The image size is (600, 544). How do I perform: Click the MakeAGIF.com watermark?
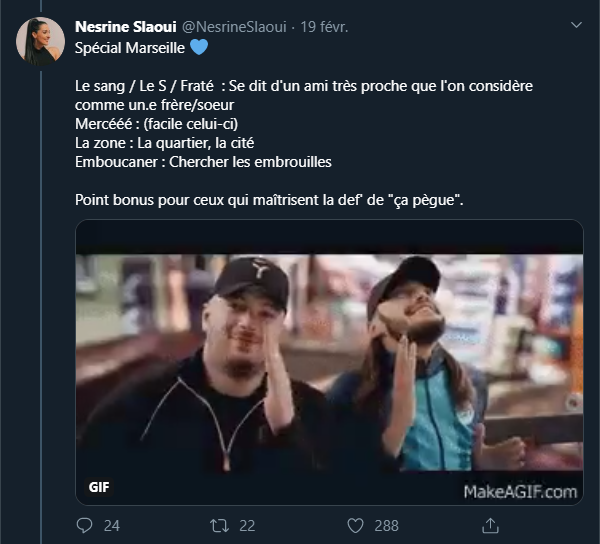[x=520, y=491]
